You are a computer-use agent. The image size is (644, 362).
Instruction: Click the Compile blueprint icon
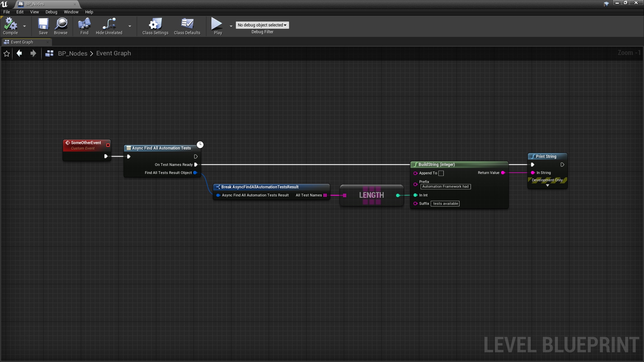click(x=11, y=25)
